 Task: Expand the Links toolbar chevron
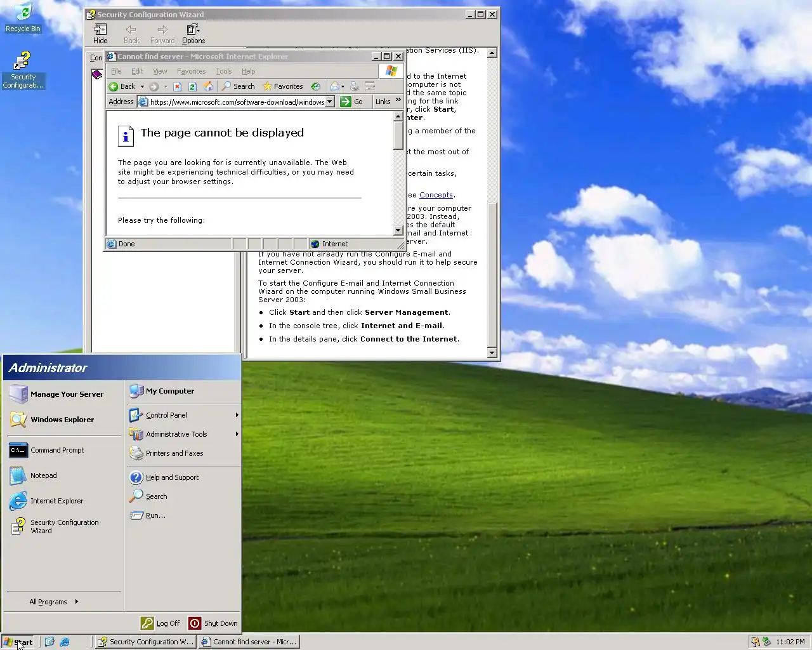(398, 100)
